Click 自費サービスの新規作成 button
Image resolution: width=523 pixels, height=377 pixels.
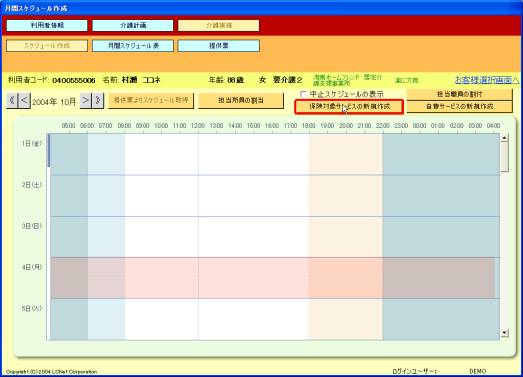pos(459,106)
